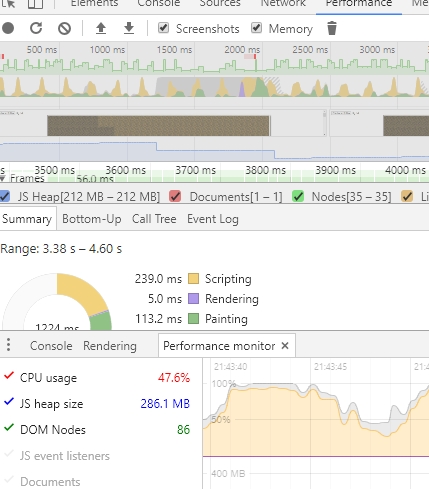
Task: Click the summary donut chart
Action: (57, 302)
